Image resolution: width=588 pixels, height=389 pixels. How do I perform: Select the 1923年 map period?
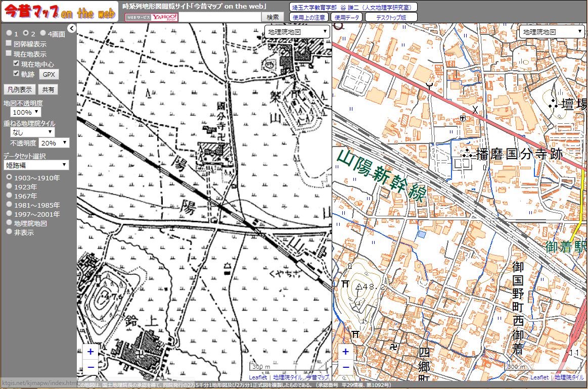point(9,186)
